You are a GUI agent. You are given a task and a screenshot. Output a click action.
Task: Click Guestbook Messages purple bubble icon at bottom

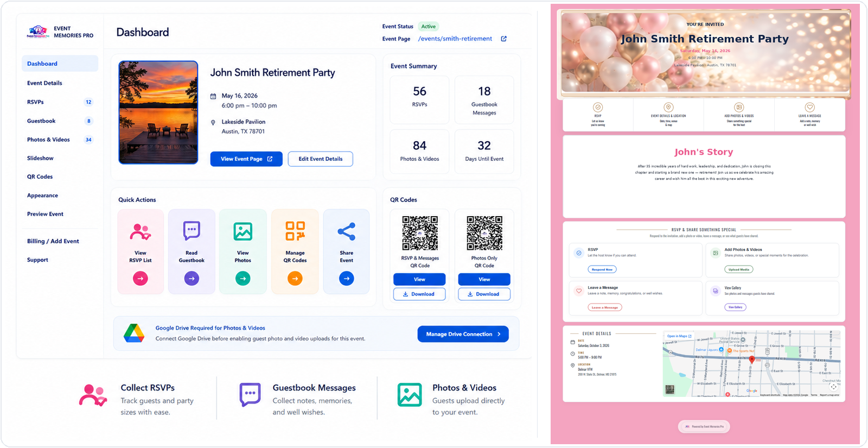pyautogui.click(x=250, y=395)
